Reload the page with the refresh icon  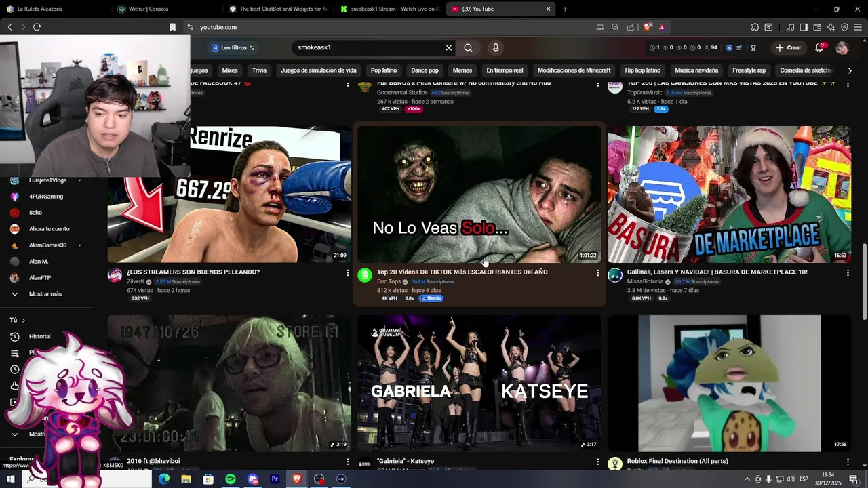(x=37, y=27)
